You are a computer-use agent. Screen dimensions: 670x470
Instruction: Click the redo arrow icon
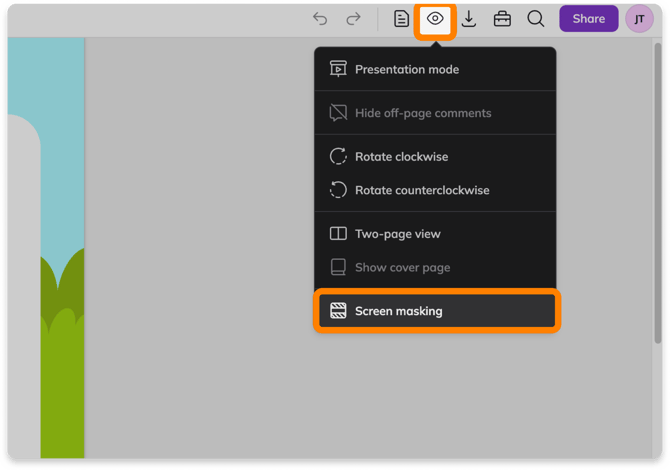(x=353, y=19)
